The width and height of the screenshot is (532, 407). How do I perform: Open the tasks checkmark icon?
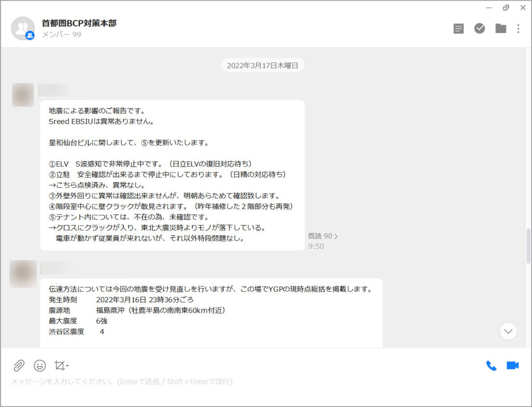coord(480,29)
